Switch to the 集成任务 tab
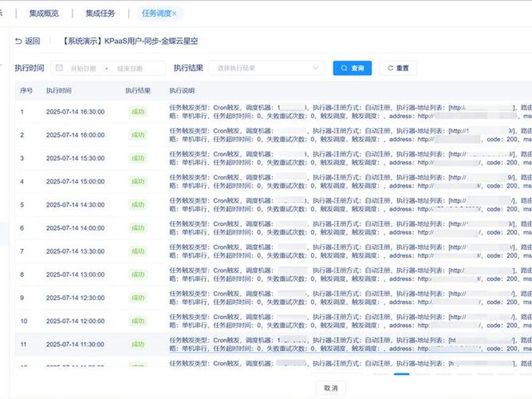 pos(100,13)
